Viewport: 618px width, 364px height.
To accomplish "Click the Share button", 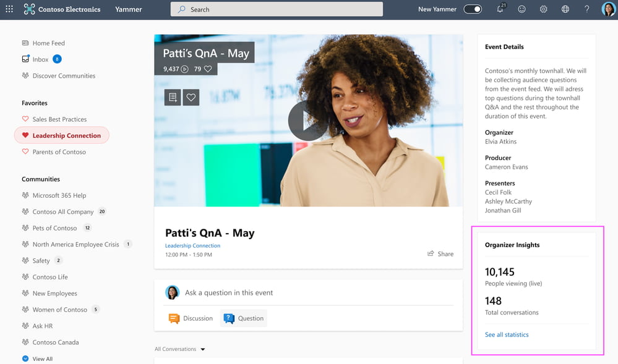I will (440, 253).
